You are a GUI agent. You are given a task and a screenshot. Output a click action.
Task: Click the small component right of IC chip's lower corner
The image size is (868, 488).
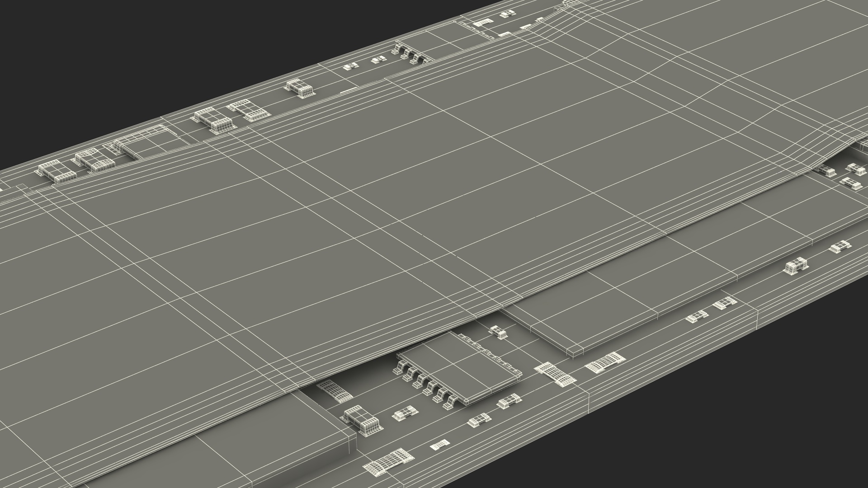click(510, 401)
